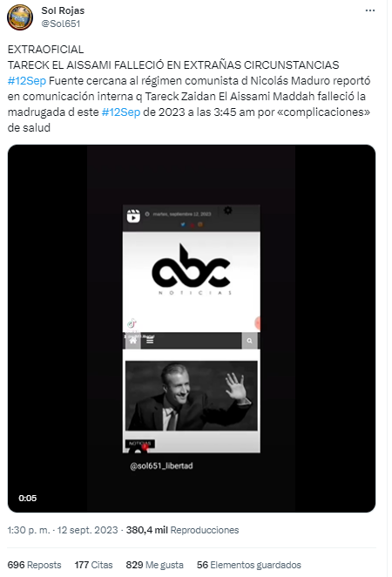Viewport: 392px width, 577px height.
Task: Click the abc Noticias logo in video
Action: (x=192, y=269)
